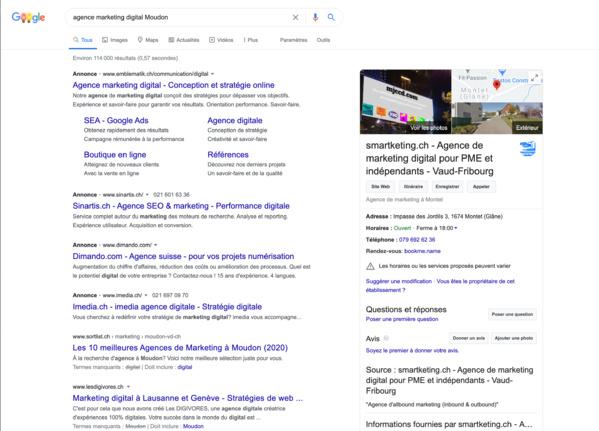This screenshot has width=599, height=431.
Task: Click the www.sortlist.ch breadcrumb URL
Action: coord(126,337)
